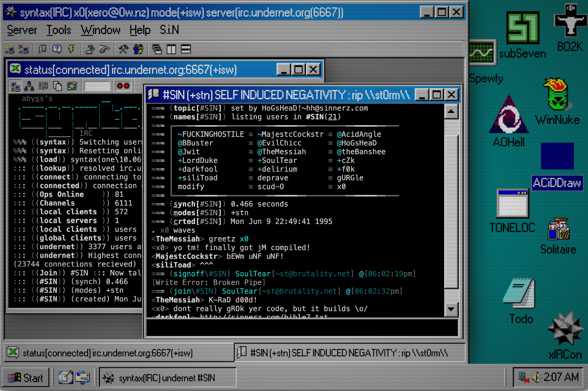The image size is (588, 391).
Task: Click the "[Write Error: Broken Pipe]" line
Action: (x=209, y=282)
